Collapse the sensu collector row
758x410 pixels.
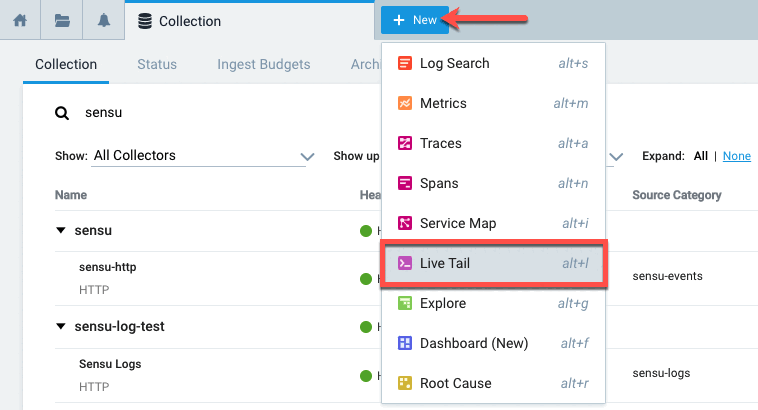[x=61, y=230]
